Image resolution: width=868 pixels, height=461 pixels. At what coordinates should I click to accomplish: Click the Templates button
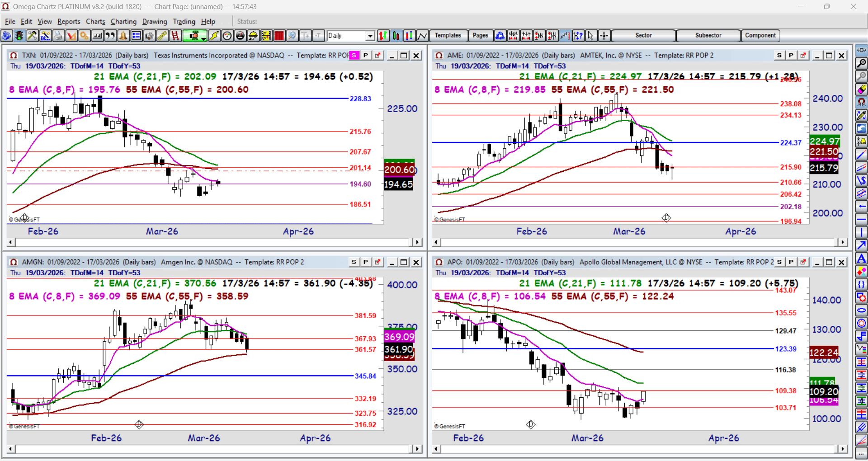[448, 36]
